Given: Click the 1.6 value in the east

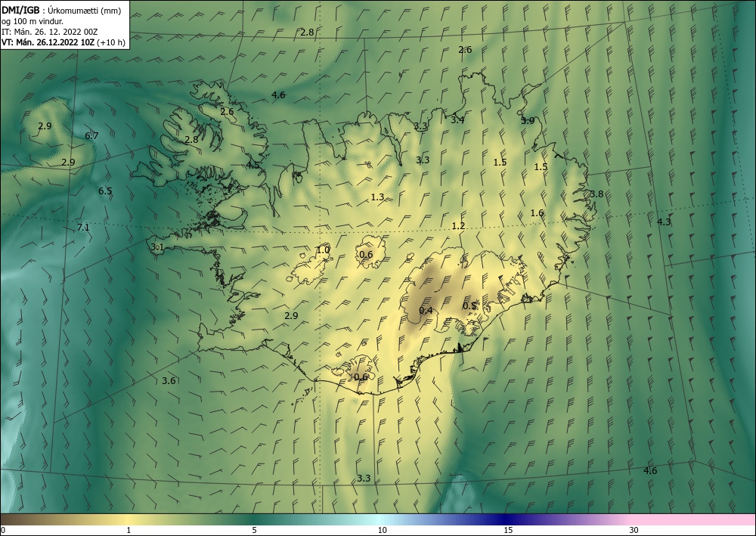Looking at the screenshot, I should click(537, 213).
